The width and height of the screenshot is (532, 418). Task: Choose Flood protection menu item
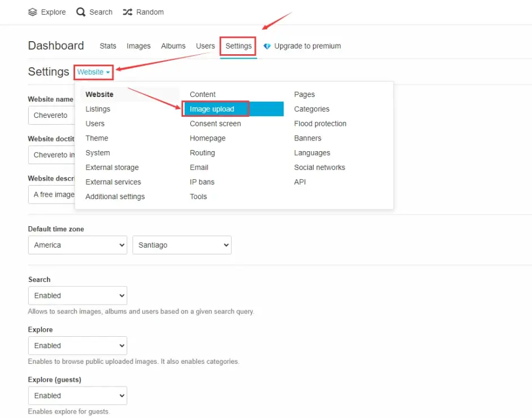(320, 124)
